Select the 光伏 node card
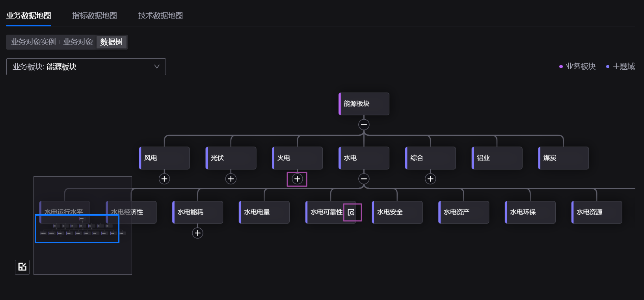Screen dimensions: 644x300 click(x=231, y=158)
